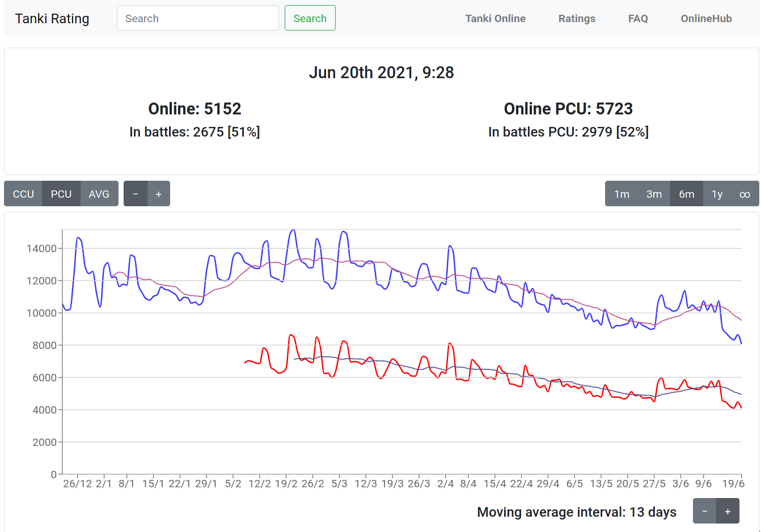
Task: Open the FAQ page link
Action: (x=638, y=19)
